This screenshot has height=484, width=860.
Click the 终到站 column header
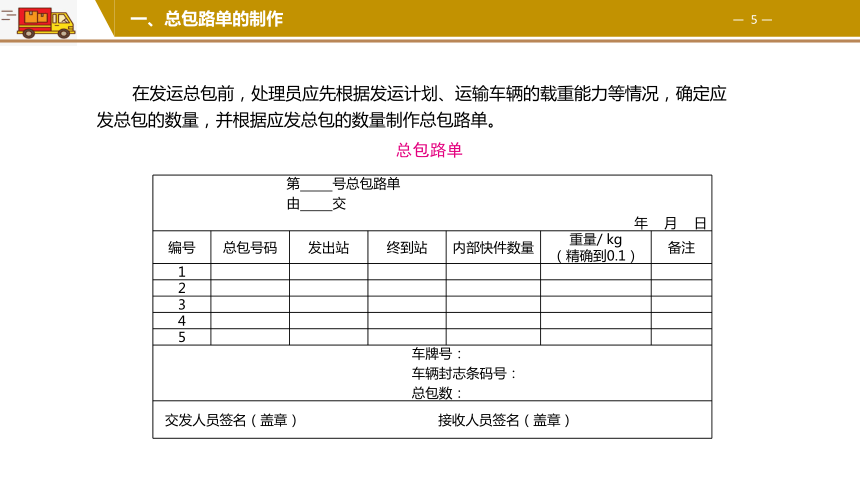(407, 247)
